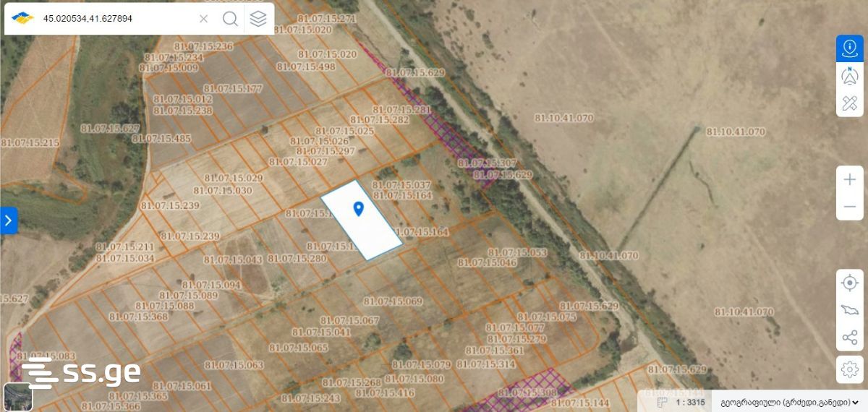Select parcel labeled 81.07.15.234
The image size is (868, 412).
coord(174,57)
